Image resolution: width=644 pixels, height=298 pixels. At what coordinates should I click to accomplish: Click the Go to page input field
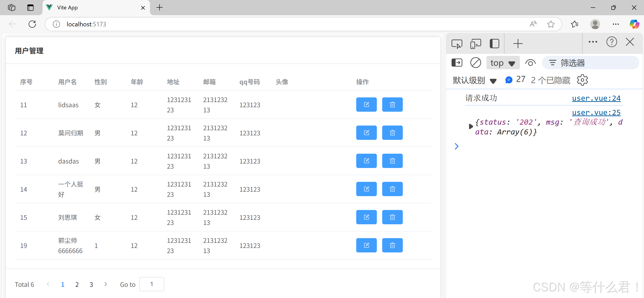coord(151,284)
